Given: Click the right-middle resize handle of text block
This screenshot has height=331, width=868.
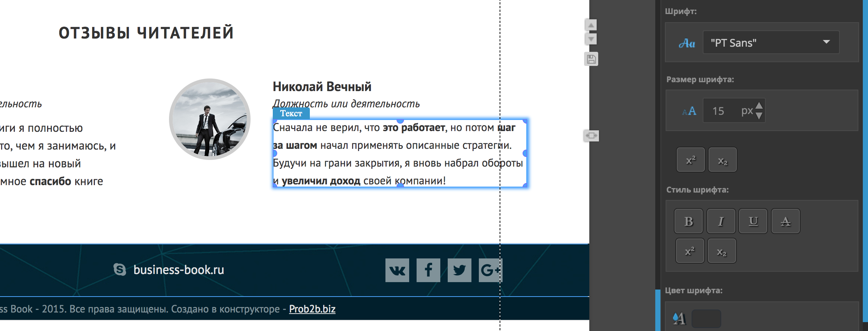Looking at the screenshot, I should (x=525, y=153).
